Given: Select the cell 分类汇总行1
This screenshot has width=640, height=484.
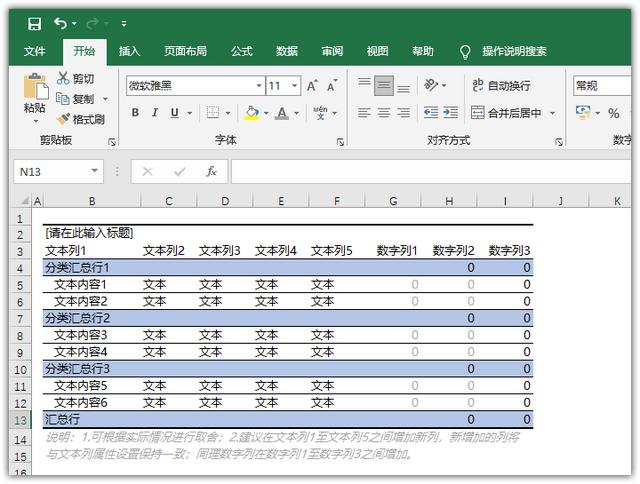Looking at the screenshot, I should pos(92,268).
